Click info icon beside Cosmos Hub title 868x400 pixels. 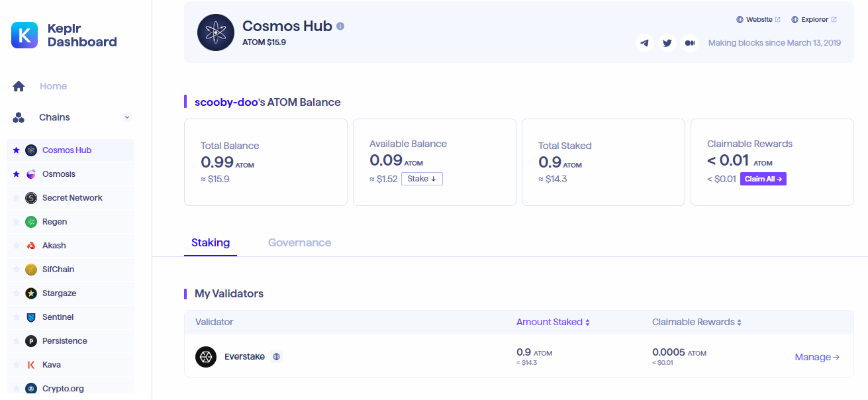tap(340, 26)
